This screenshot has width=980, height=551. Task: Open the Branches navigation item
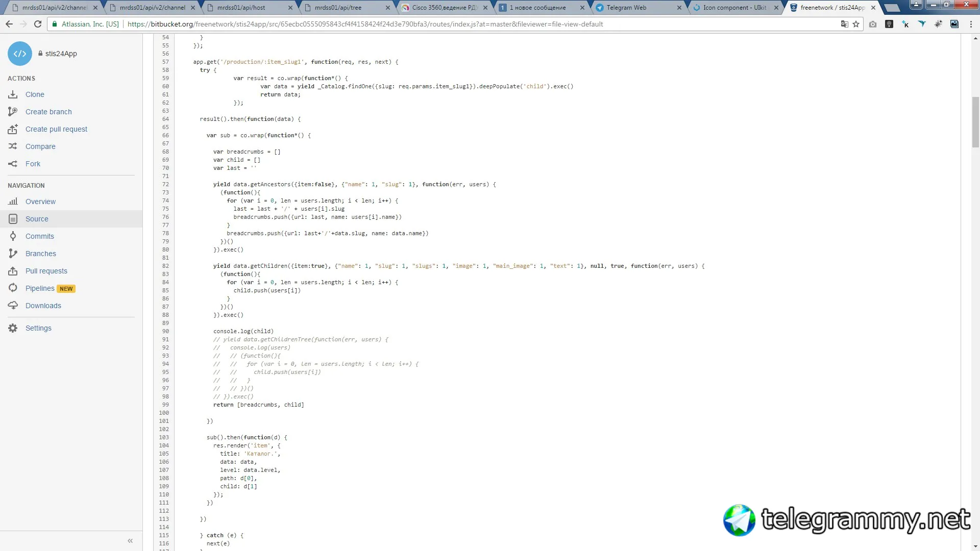pos(40,254)
